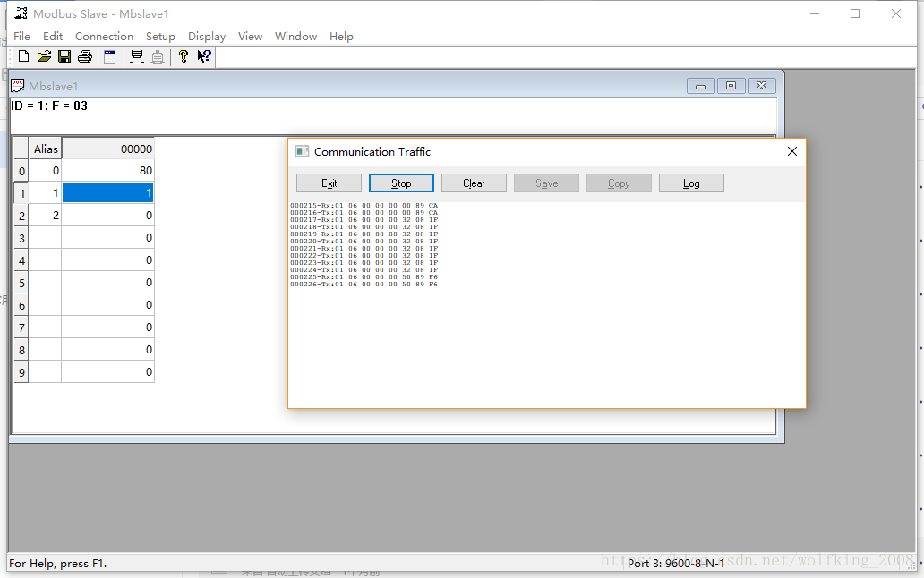Click the Modbus Slave app icon in title bar
Viewport: 924px width, 578px height.
21,13
